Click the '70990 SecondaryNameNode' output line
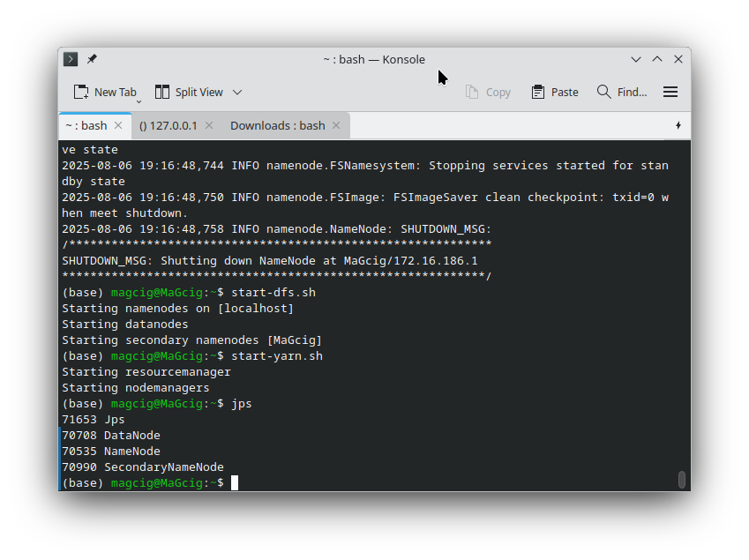The image size is (749, 560). (x=143, y=467)
